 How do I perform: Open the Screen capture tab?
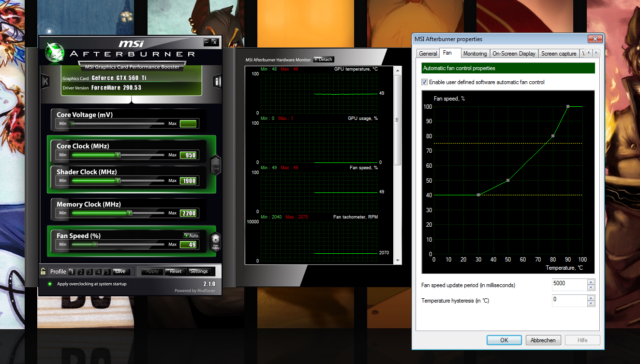tap(559, 54)
